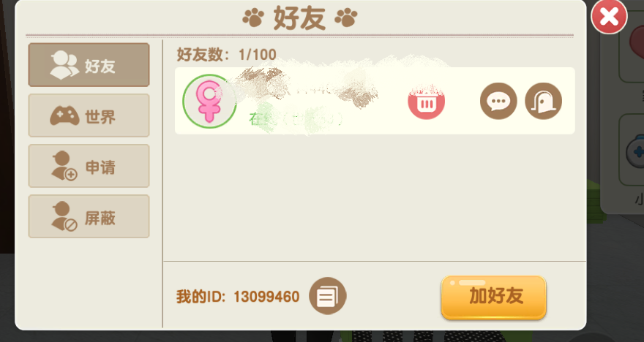The width and height of the screenshot is (644, 342).
Task: Select the 申请 requests tab
Action: (x=89, y=166)
